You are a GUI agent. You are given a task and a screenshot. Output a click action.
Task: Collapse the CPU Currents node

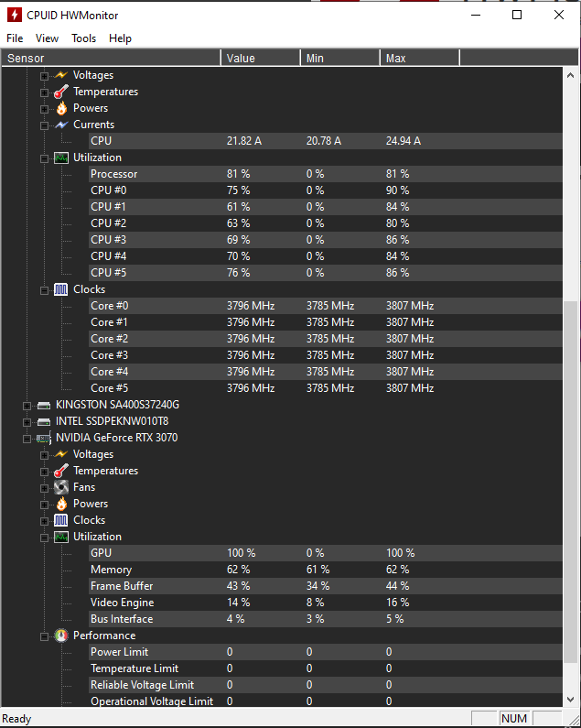[x=44, y=125]
